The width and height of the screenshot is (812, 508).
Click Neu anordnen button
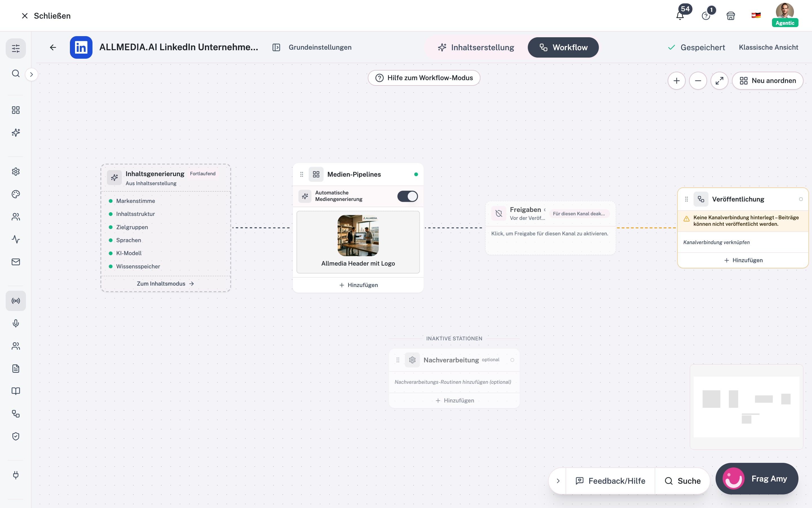pos(768,81)
